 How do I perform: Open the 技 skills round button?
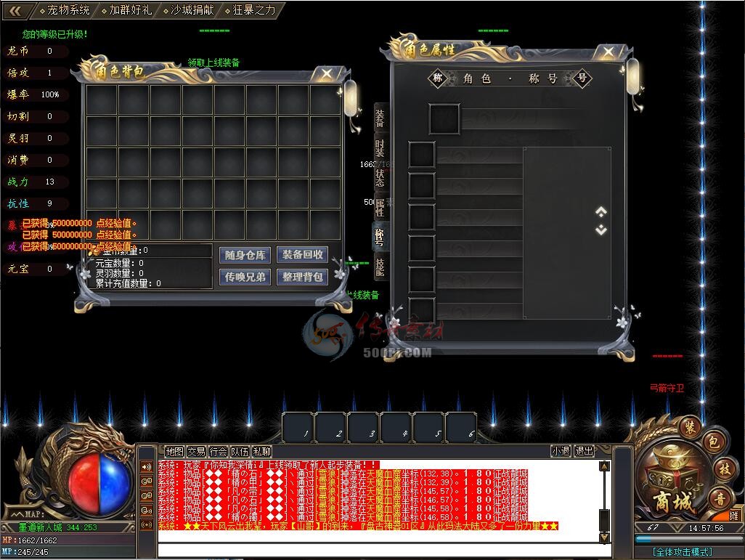tap(724, 470)
